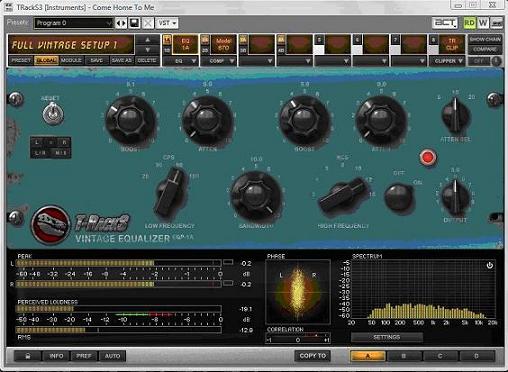Screen dimensions: 508x372
Task: Click the slot 8 enable box
Action: [433, 49]
